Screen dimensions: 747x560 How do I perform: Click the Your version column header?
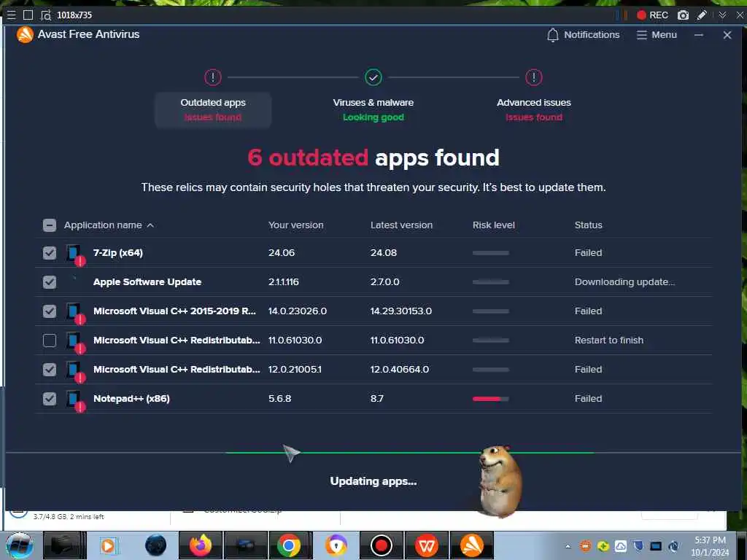click(x=296, y=225)
